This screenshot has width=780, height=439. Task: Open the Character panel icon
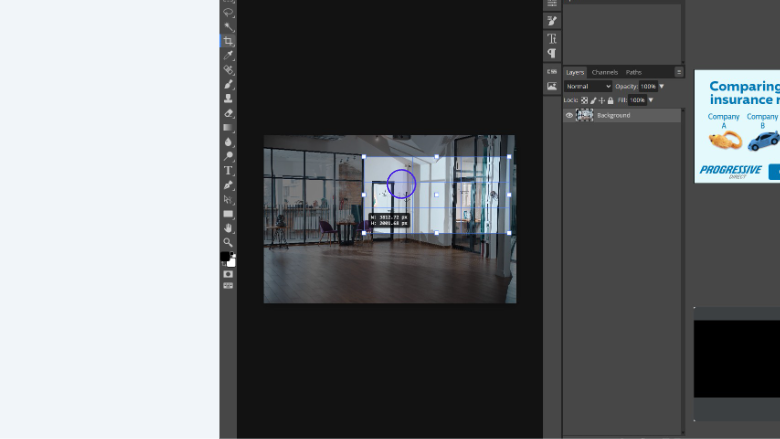tap(552, 38)
